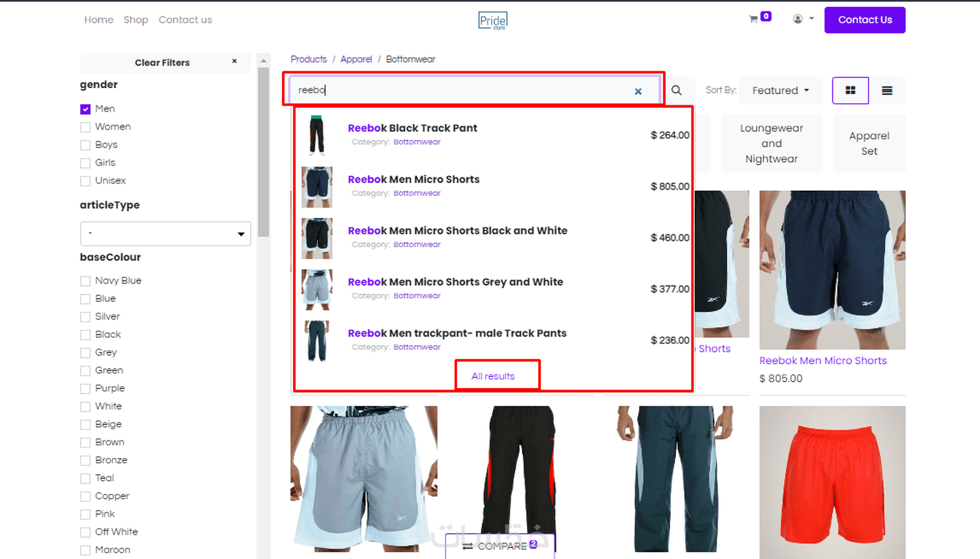Tick the Brown colour checkbox
The image size is (980, 559).
click(85, 442)
